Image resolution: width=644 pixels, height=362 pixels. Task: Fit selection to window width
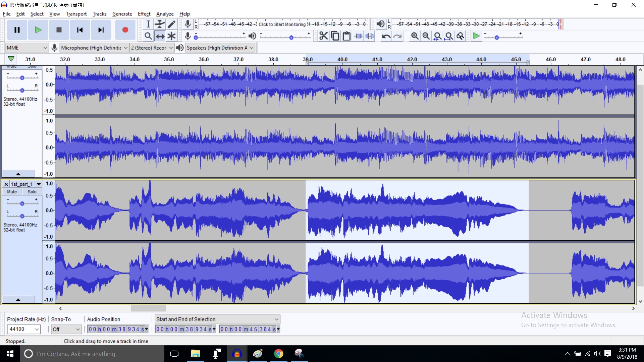437,36
